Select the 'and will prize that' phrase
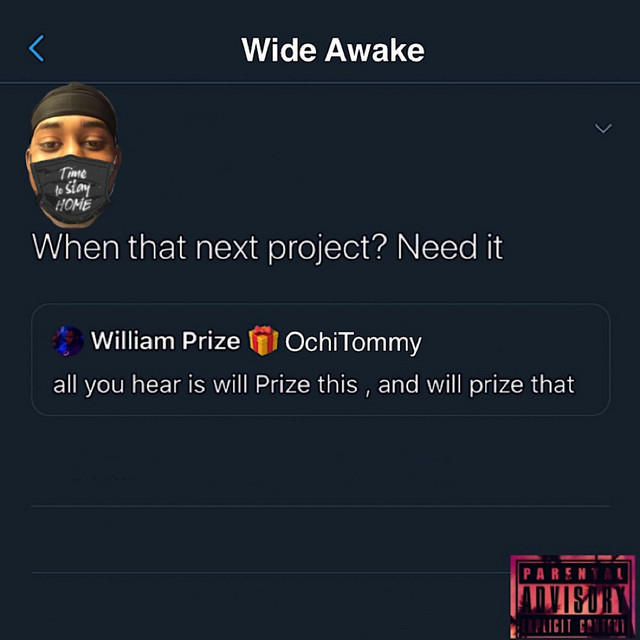The width and height of the screenshot is (640, 640). point(476,384)
